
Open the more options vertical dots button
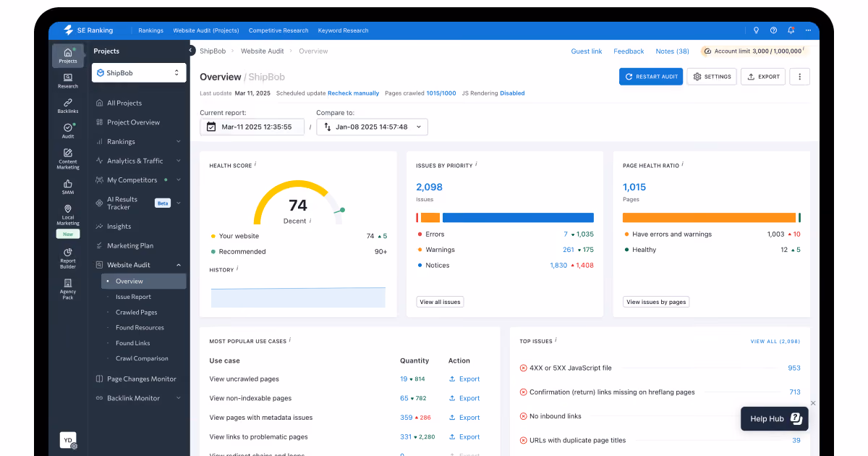(799, 77)
